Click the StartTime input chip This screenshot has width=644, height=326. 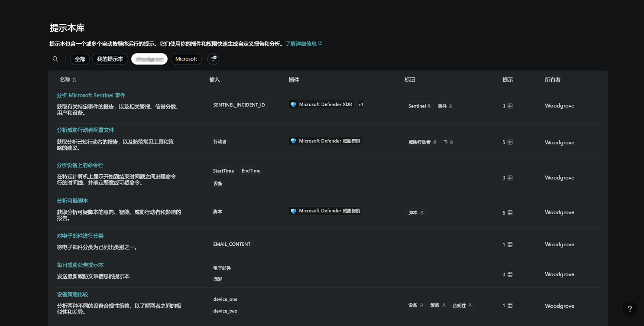coord(223,171)
